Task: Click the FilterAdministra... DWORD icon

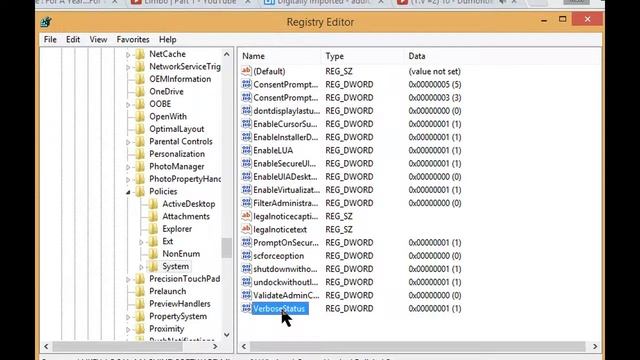Action: pos(246,203)
